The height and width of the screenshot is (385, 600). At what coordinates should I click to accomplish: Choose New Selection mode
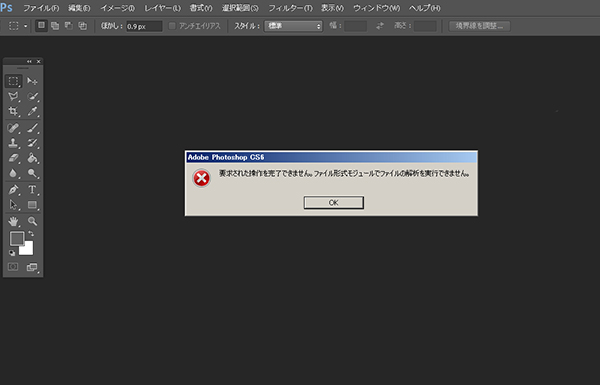(41, 26)
